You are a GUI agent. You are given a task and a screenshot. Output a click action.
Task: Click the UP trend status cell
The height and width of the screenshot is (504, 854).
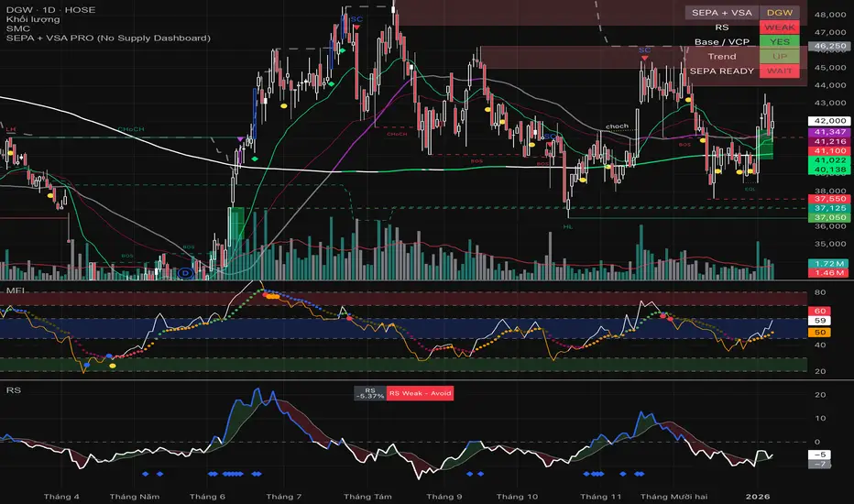coord(780,57)
